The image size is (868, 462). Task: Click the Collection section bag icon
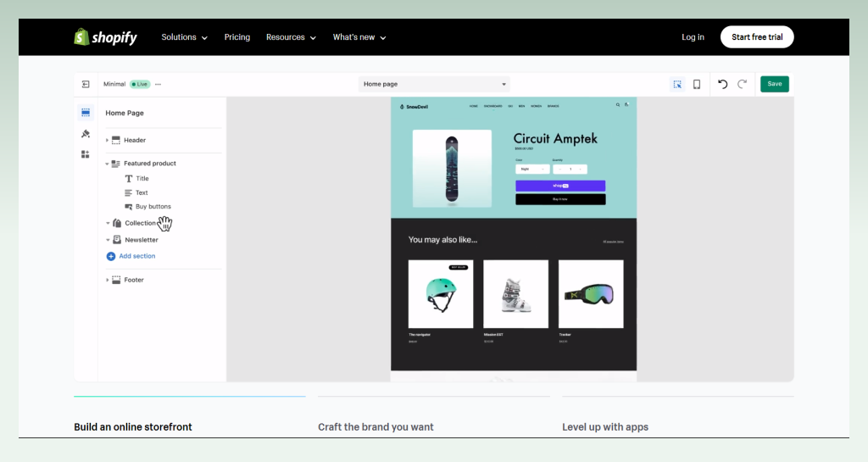[x=117, y=223]
